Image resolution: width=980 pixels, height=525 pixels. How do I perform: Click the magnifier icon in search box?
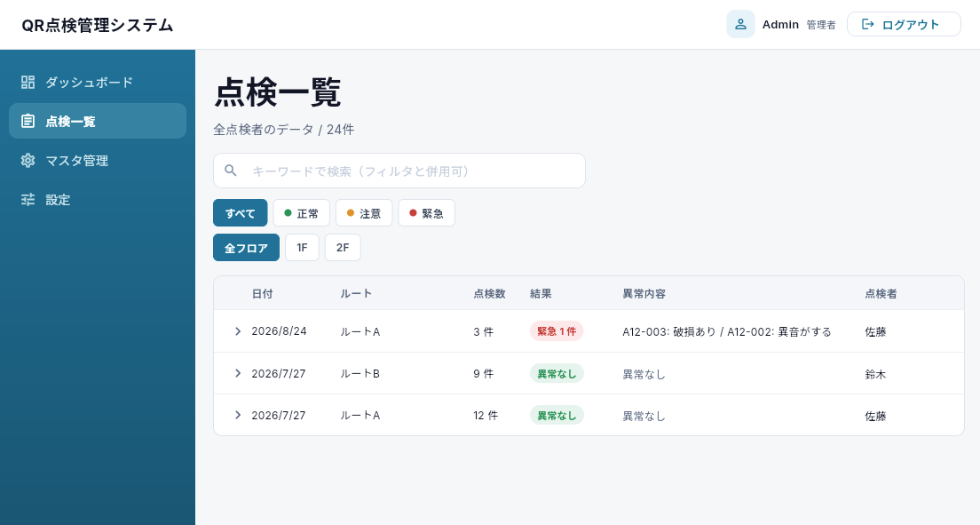(231, 171)
